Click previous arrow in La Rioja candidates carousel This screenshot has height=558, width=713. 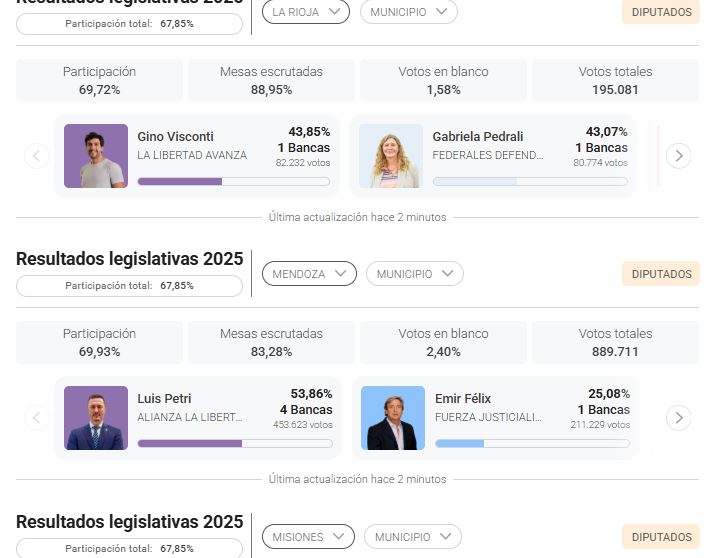pos(37,156)
